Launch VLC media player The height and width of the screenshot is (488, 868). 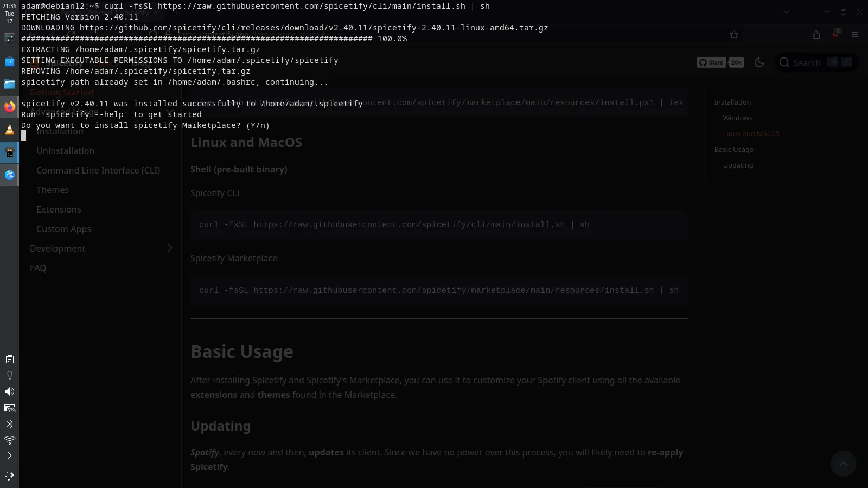click(x=9, y=130)
